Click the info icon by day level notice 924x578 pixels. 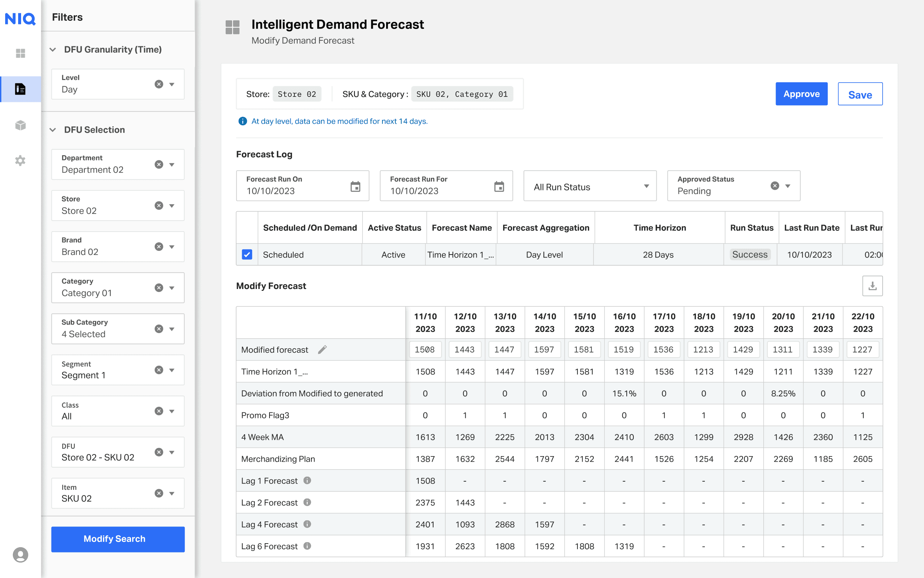242,121
